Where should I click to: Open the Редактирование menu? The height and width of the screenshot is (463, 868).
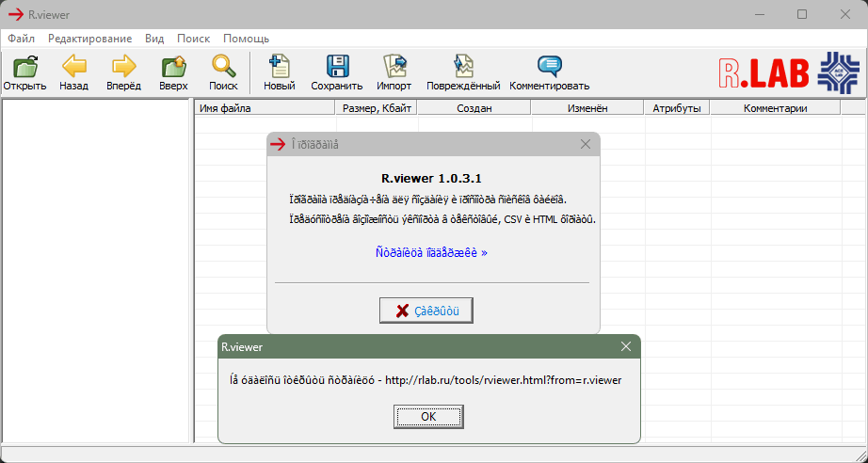click(x=89, y=39)
